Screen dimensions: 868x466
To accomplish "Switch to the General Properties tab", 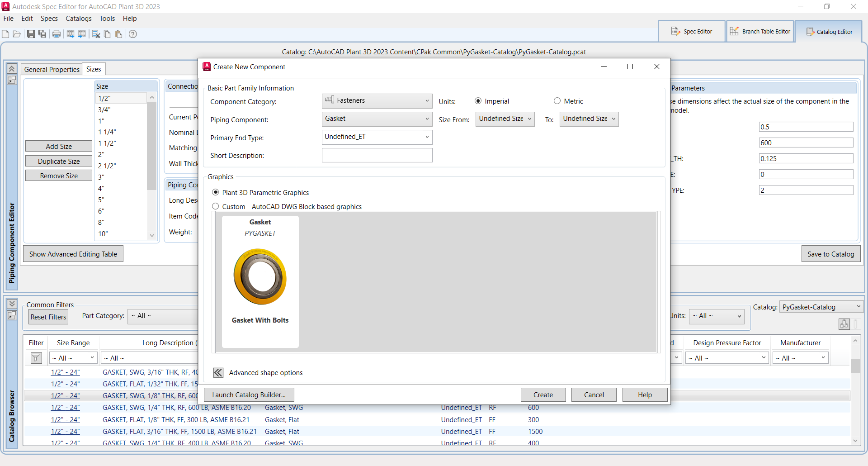I will pyautogui.click(x=52, y=69).
